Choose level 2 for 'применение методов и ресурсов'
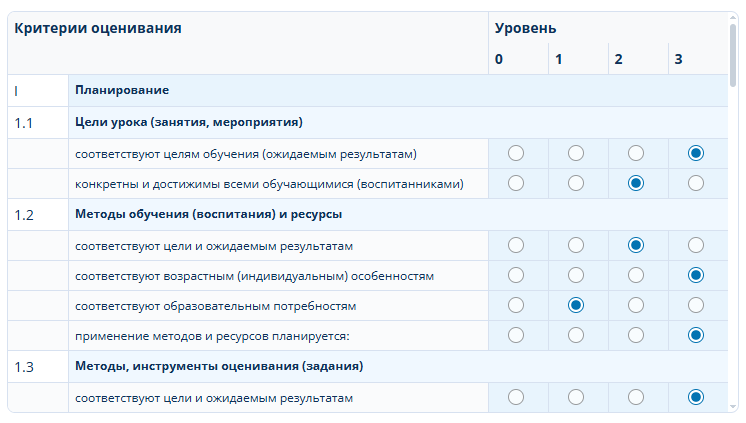 pos(636,335)
